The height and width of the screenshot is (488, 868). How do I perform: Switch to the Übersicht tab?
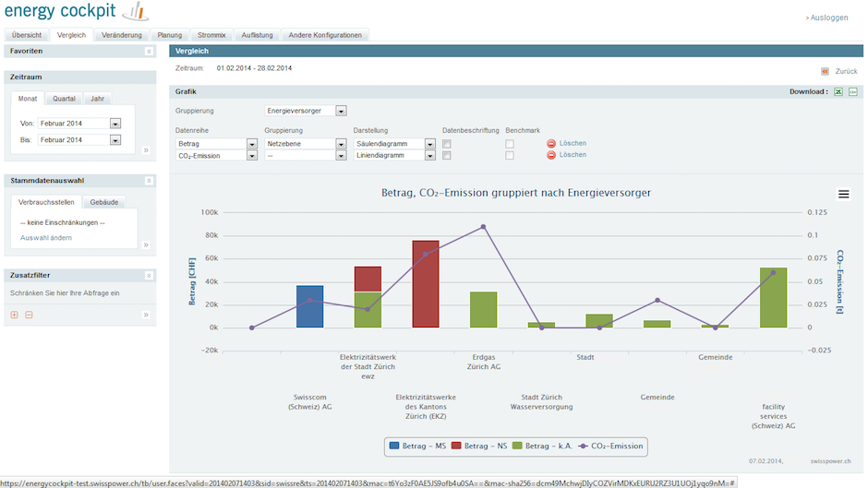[x=27, y=35]
